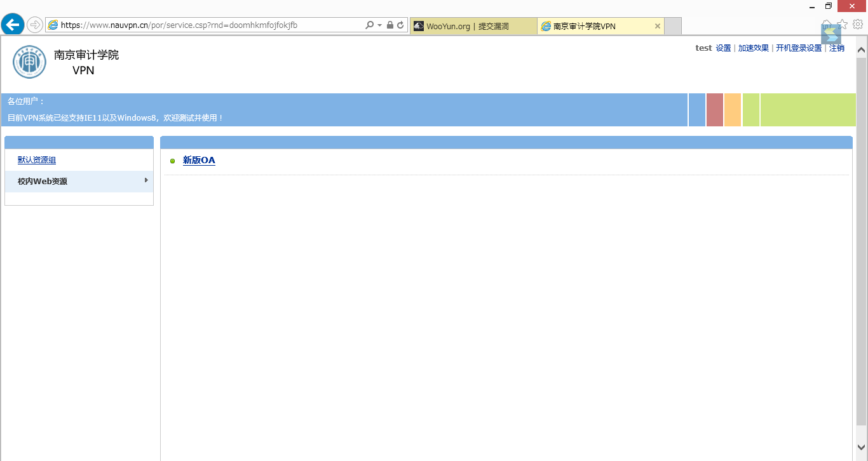Screen dimensions: 868x461
Task: Open the 加速效果 link
Action: [754, 48]
